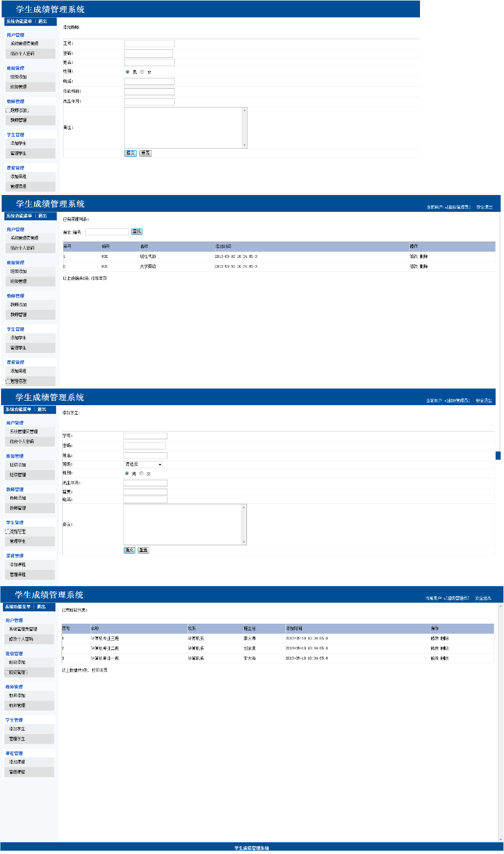The width and height of the screenshot is (504, 854).
Task: Click 出生年月 input on add-teacher form
Action: (150, 102)
